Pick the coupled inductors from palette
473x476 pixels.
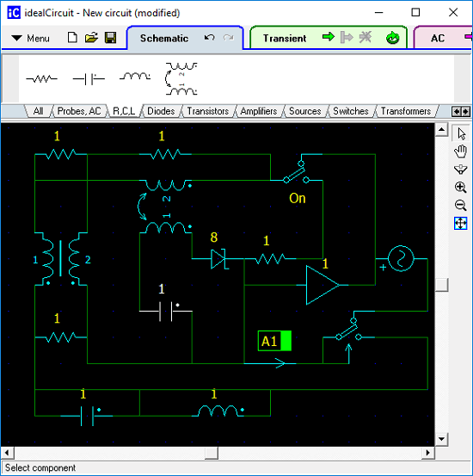coord(181,79)
